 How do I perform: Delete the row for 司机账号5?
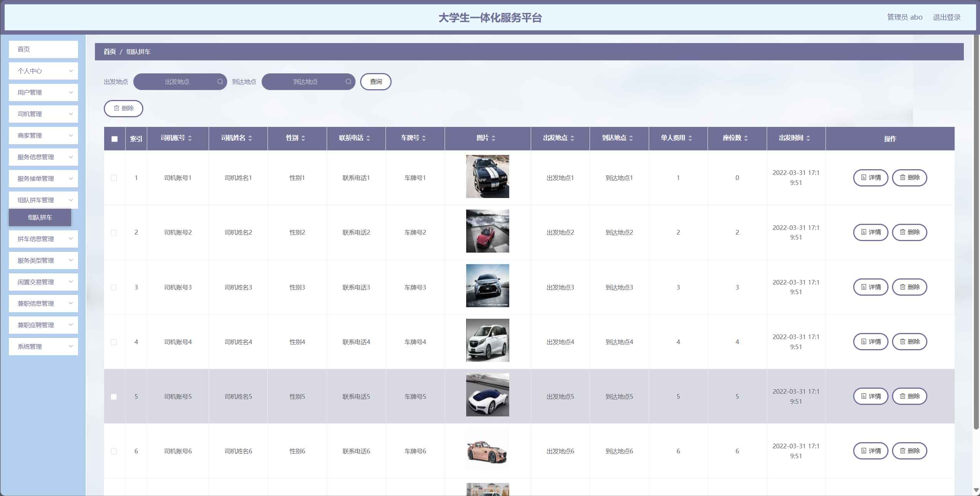click(x=909, y=396)
